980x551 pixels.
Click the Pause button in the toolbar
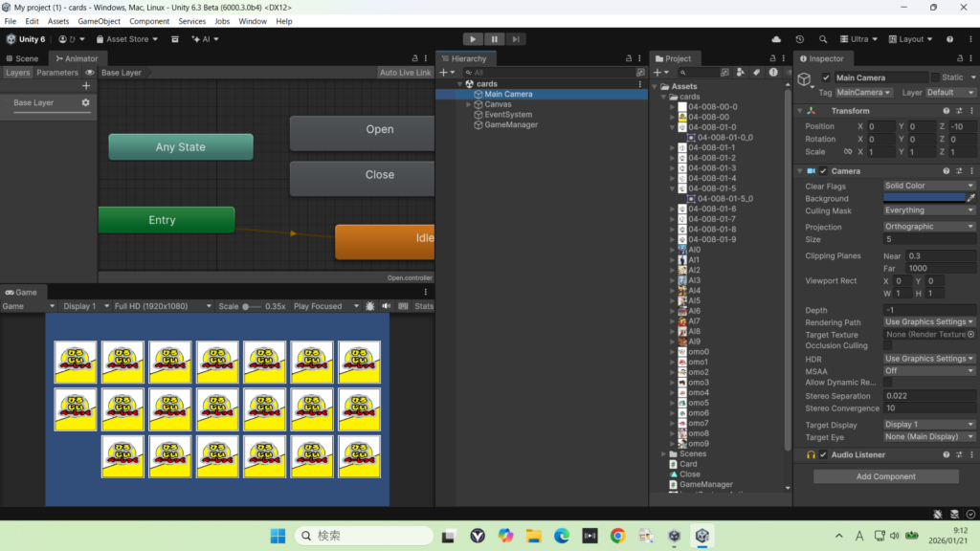pos(494,39)
